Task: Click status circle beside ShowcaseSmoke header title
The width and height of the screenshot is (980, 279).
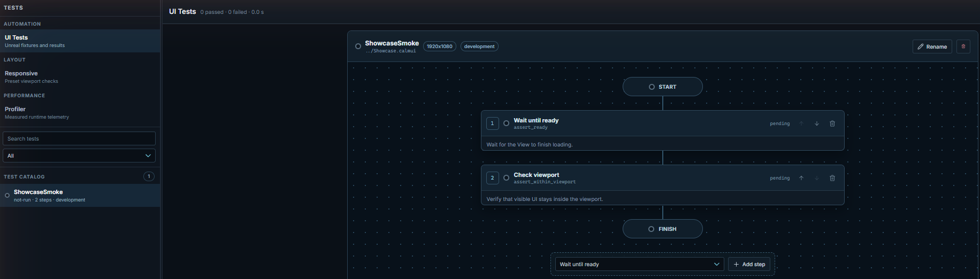Action: [x=358, y=46]
